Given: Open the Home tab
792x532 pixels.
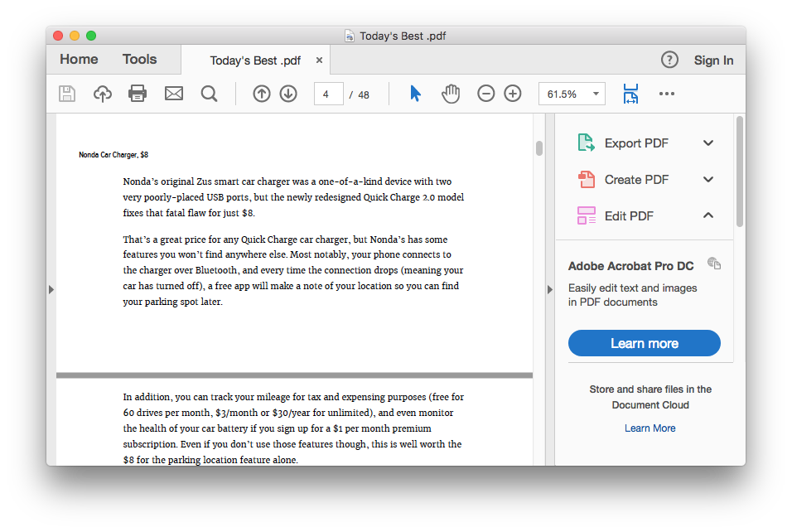Looking at the screenshot, I should pyautogui.click(x=79, y=59).
